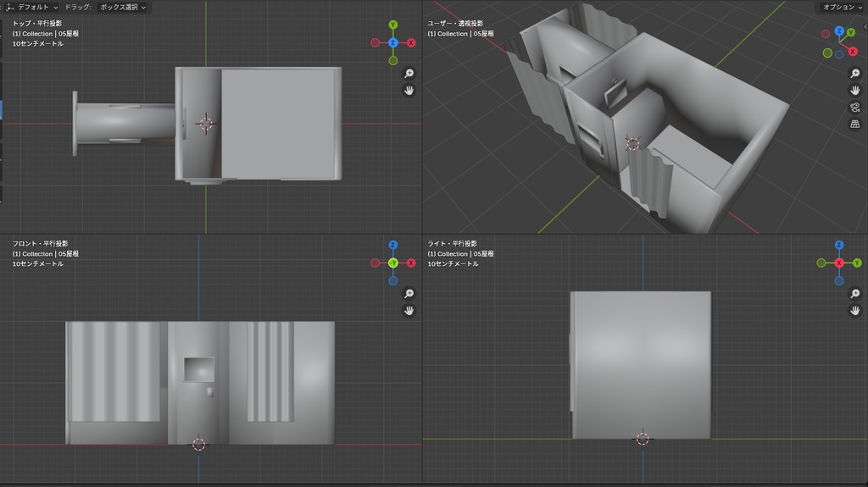Click the pan hand icon in front view
This screenshot has height=487, width=868.
[409, 311]
